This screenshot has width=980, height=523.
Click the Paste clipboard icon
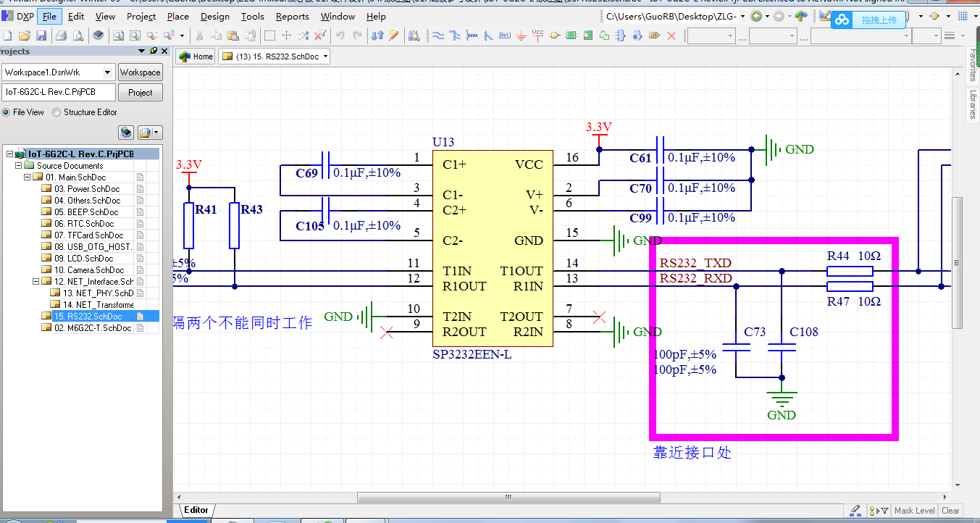click(233, 35)
